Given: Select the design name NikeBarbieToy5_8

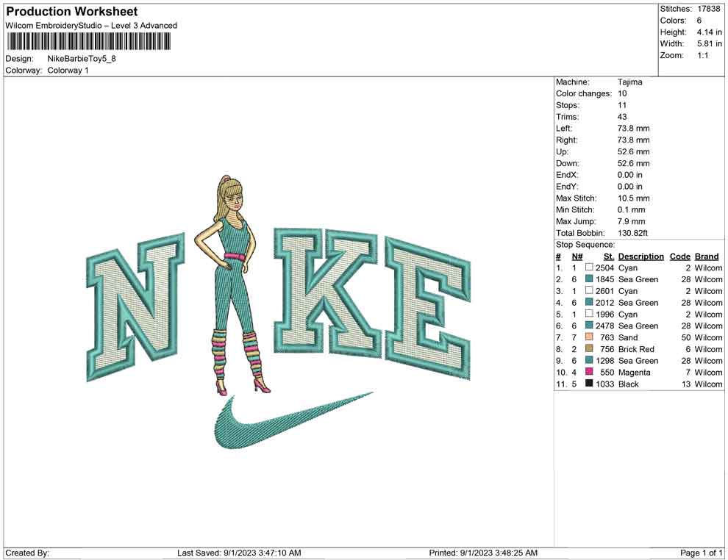Looking at the screenshot, I should pos(81,59).
